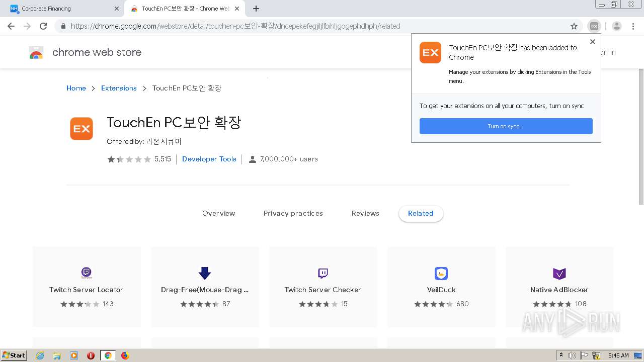Image resolution: width=644 pixels, height=362 pixels.
Task: Open the Reviews tab
Action: tap(365, 213)
